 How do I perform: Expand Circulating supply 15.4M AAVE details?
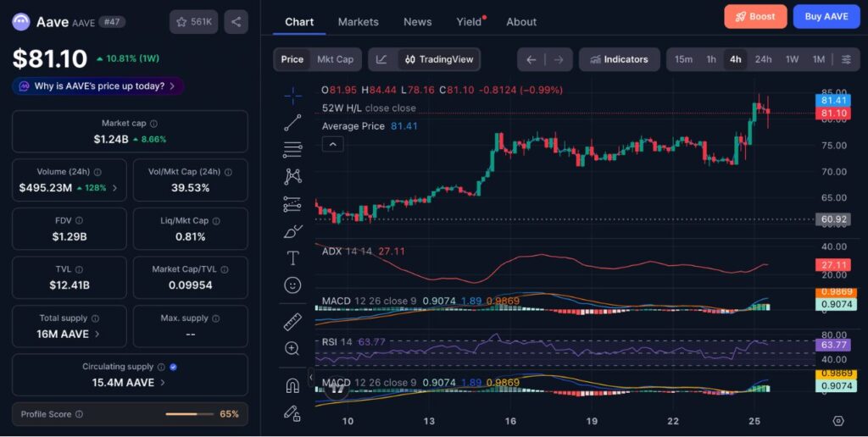coord(162,383)
